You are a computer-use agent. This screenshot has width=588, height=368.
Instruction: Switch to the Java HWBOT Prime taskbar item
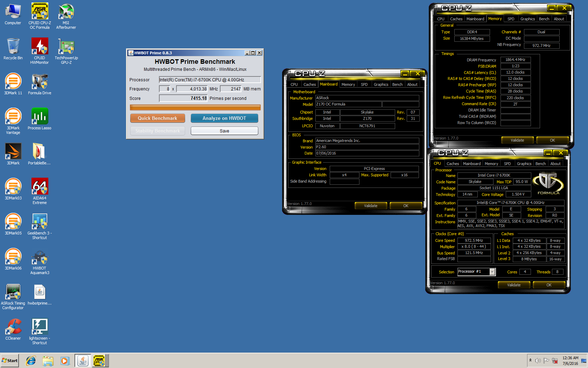(x=83, y=361)
